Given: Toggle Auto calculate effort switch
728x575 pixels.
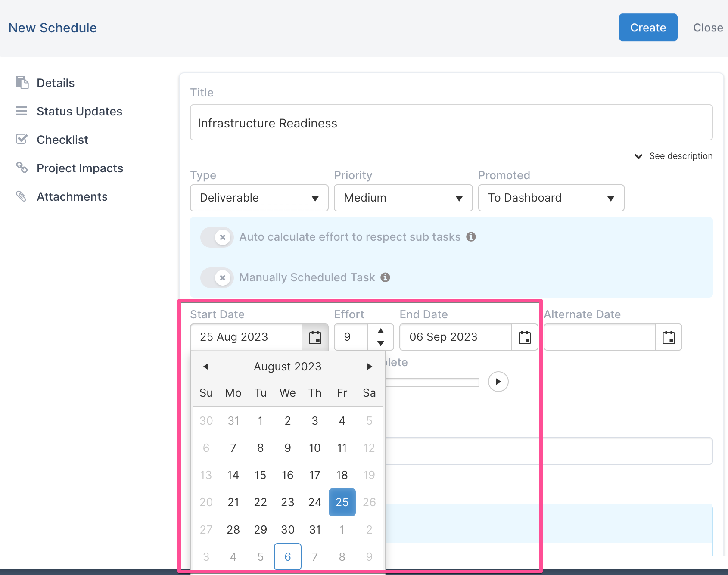Looking at the screenshot, I should 217,237.
